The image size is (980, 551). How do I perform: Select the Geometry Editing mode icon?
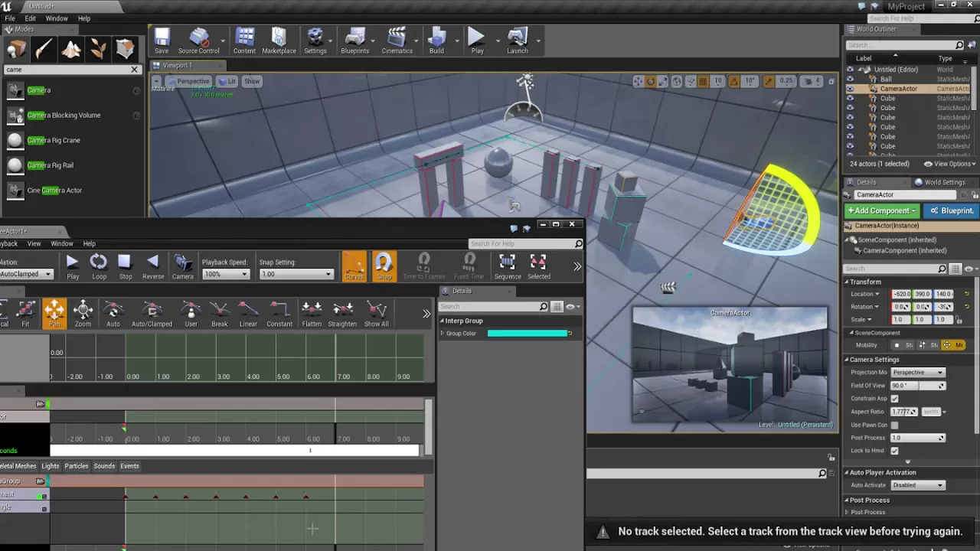pyautogui.click(x=126, y=50)
